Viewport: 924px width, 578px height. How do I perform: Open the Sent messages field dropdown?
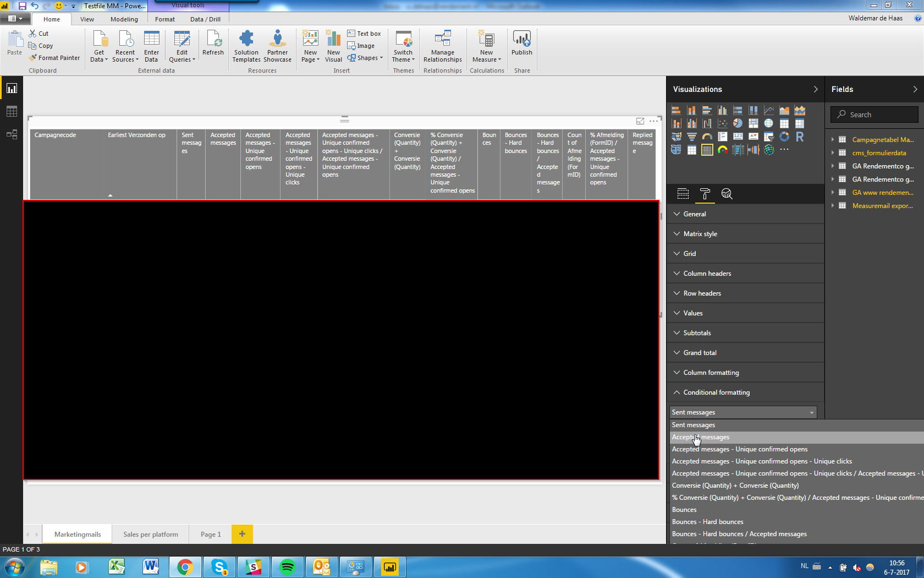point(743,412)
